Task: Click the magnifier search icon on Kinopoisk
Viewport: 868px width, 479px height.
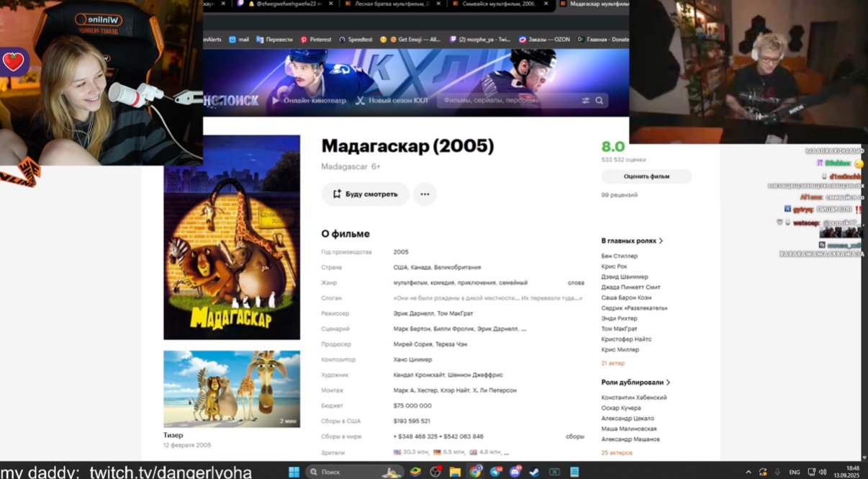Action: (599, 101)
